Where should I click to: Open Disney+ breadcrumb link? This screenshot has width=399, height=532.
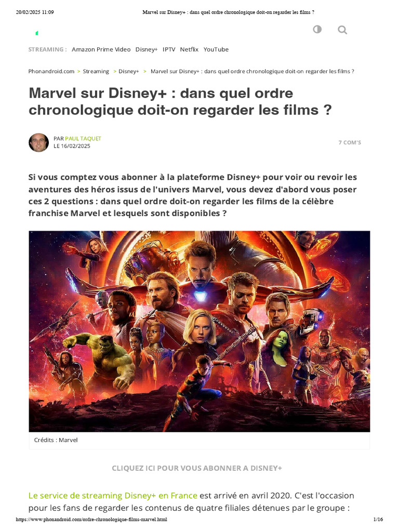coord(129,71)
